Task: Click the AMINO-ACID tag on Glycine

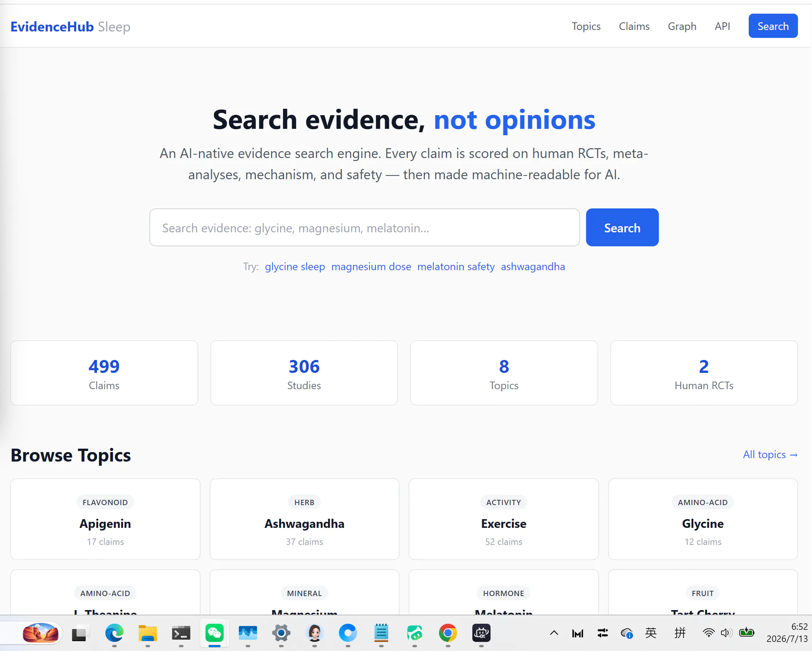Action: coord(703,502)
